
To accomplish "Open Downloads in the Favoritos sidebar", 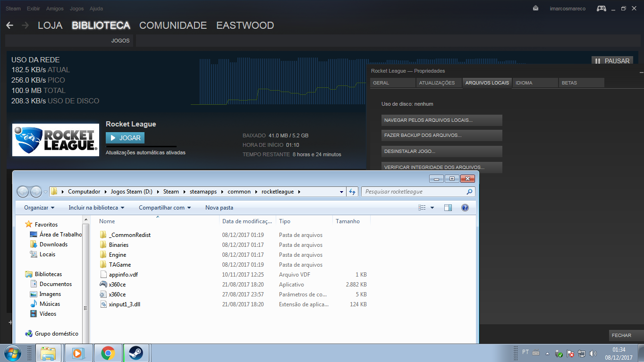I will click(x=53, y=244).
